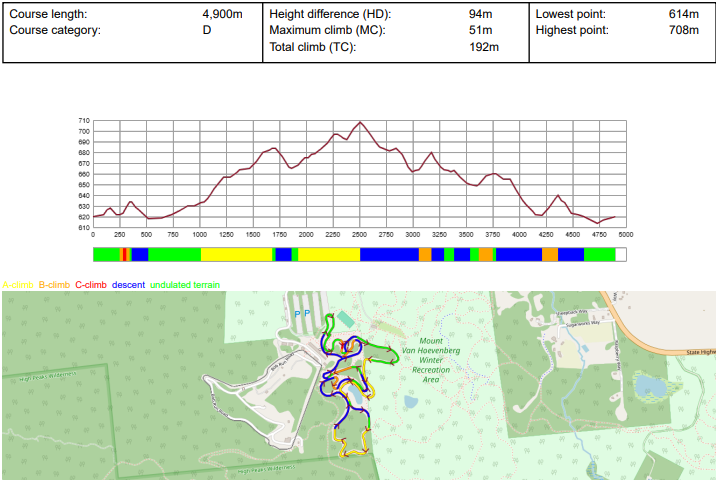Click the undulated terrain legend label
The image size is (716, 482).
[184, 285]
